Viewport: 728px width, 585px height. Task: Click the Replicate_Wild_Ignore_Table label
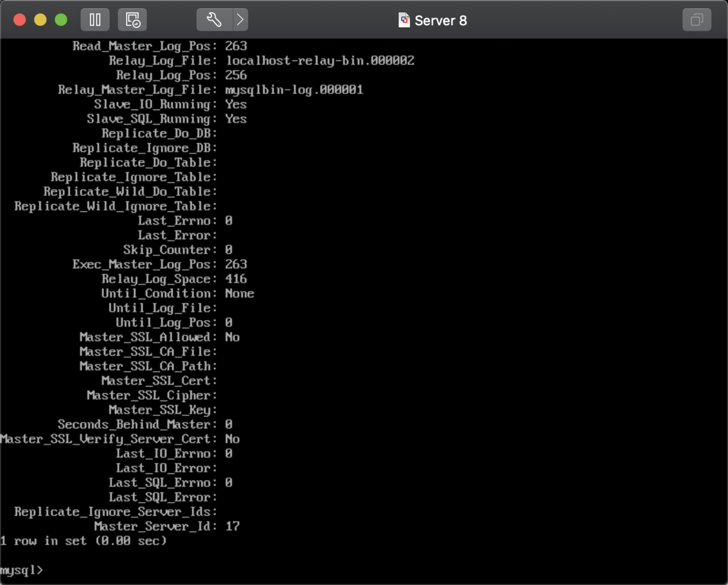tap(116, 207)
